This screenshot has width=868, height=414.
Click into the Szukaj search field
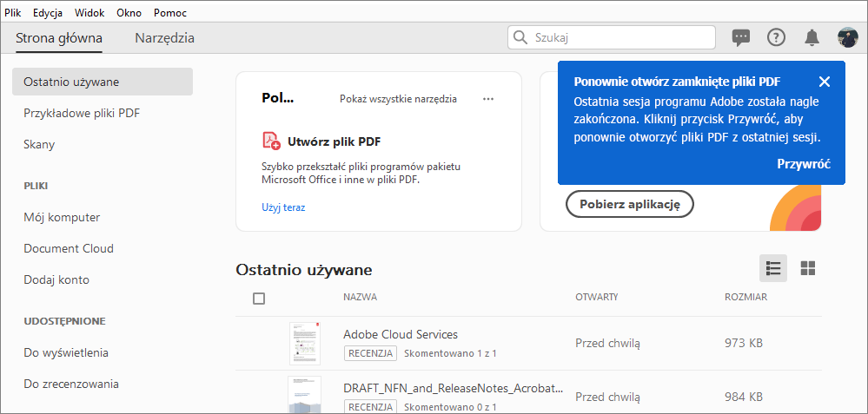pyautogui.click(x=612, y=37)
